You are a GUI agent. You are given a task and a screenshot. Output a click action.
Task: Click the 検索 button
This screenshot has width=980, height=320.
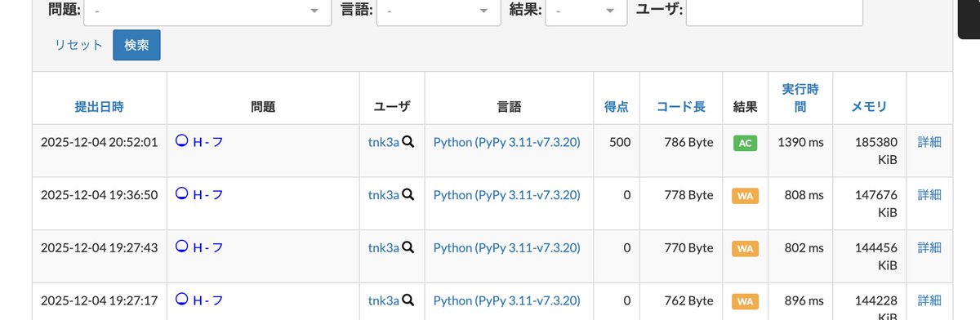[136, 45]
